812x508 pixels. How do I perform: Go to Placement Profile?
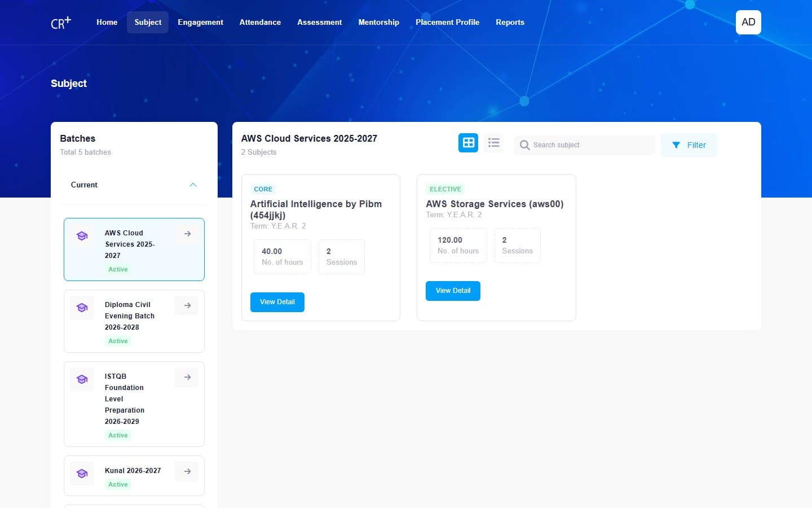point(448,22)
